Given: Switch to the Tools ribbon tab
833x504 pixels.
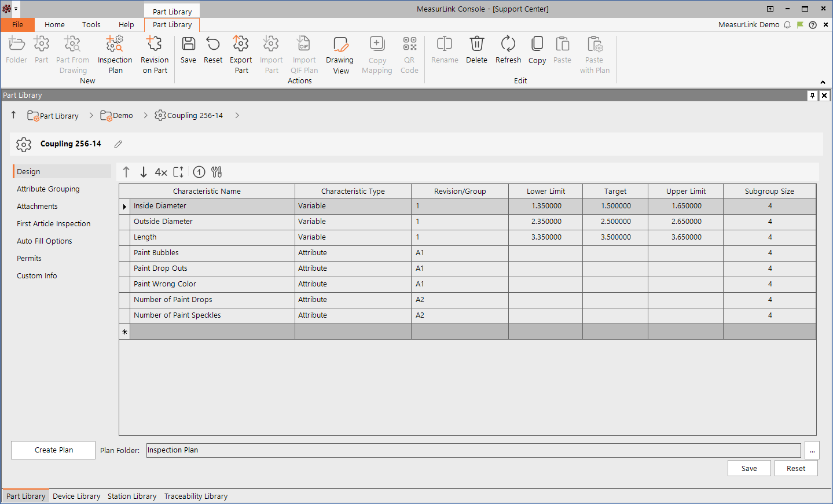Looking at the screenshot, I should tap(91, 24).
